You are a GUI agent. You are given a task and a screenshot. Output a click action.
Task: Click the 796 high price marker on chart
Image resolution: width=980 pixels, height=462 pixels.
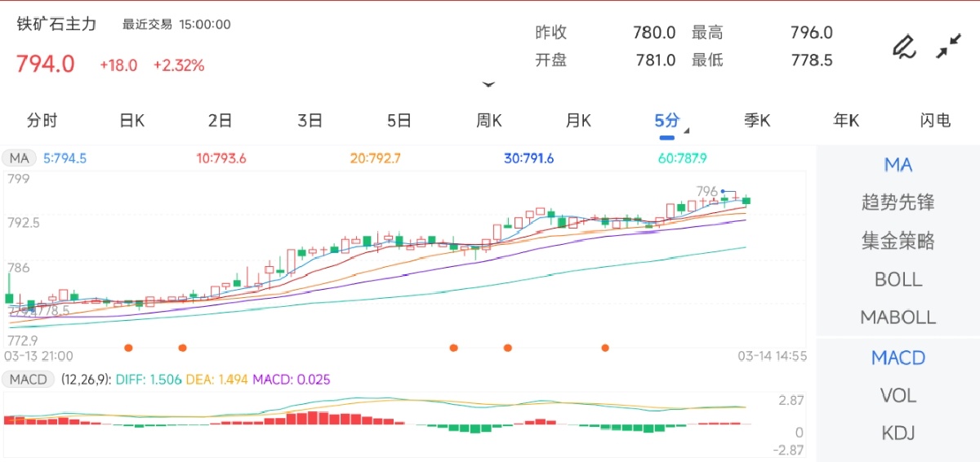tap(706, 191)
